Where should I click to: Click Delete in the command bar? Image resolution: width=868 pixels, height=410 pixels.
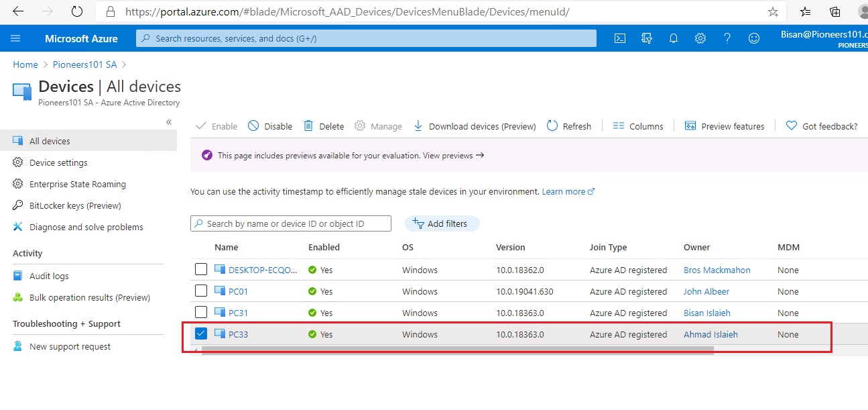[324, 126]
